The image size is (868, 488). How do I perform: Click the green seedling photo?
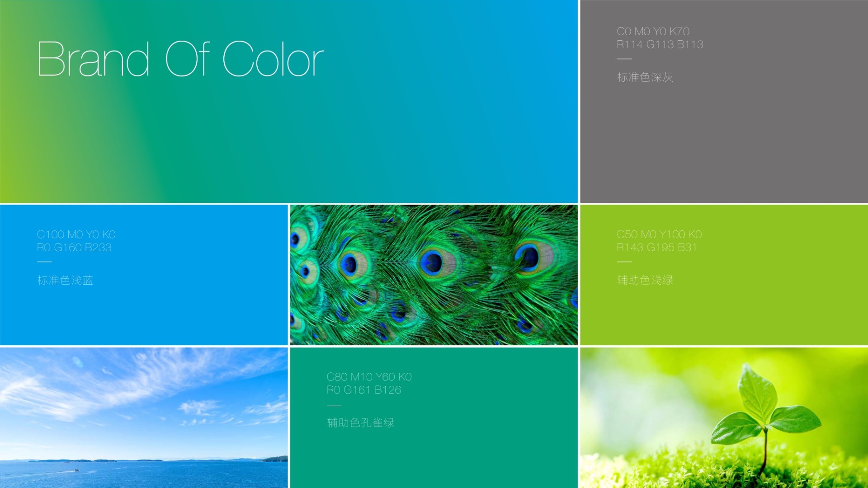[x=724, y=418]
